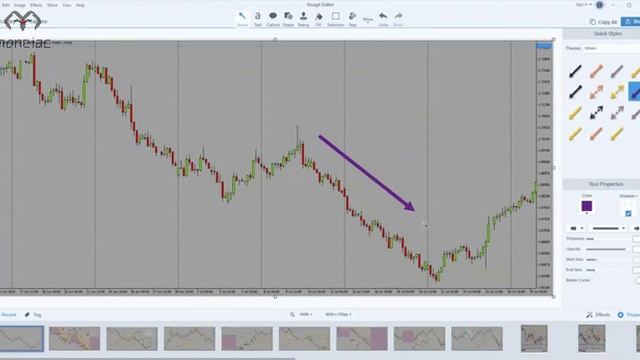This screenshot has height=360, width=640.
Task: Pick the yellow line style right of orange, fourth row
Action: 617,133
